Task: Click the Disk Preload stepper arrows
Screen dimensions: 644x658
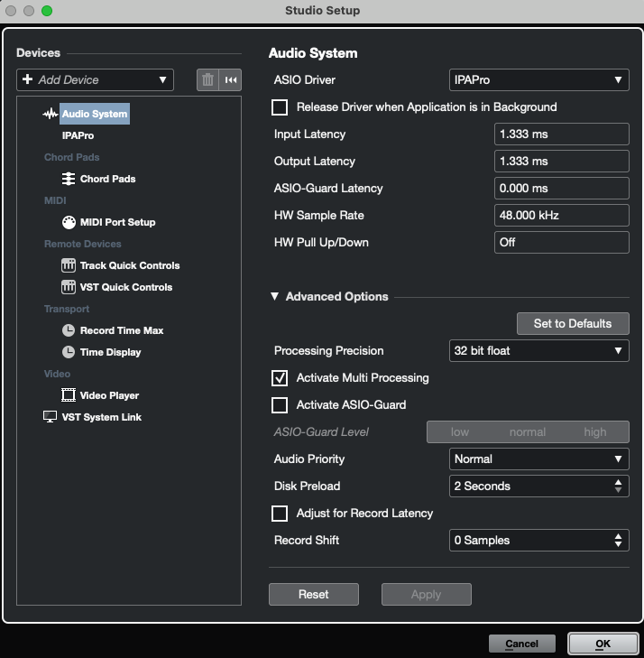Action: [x=618, y=486]
